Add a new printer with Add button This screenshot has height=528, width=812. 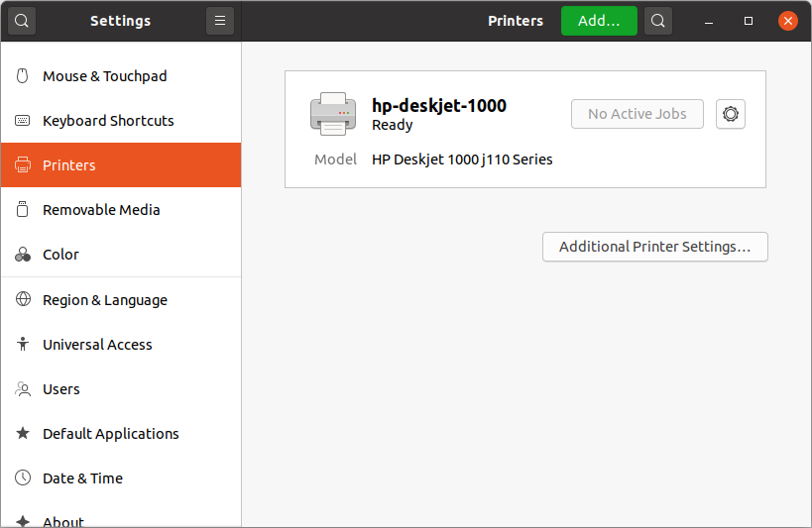(x=599, y=21)
